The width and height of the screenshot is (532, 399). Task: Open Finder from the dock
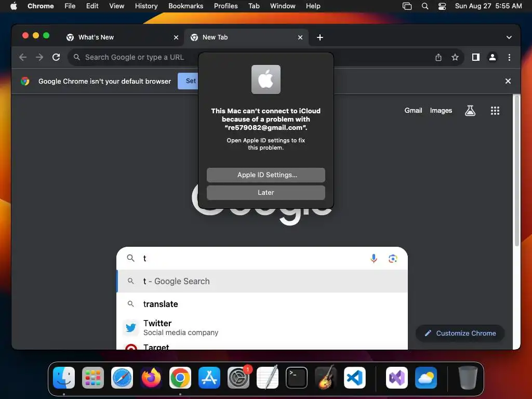point(64,378)
